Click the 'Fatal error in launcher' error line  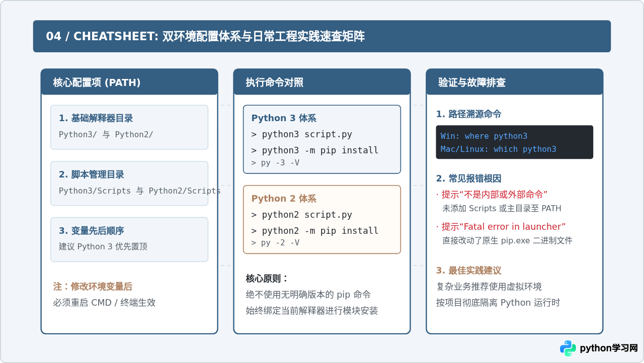[x=501, y=227]
